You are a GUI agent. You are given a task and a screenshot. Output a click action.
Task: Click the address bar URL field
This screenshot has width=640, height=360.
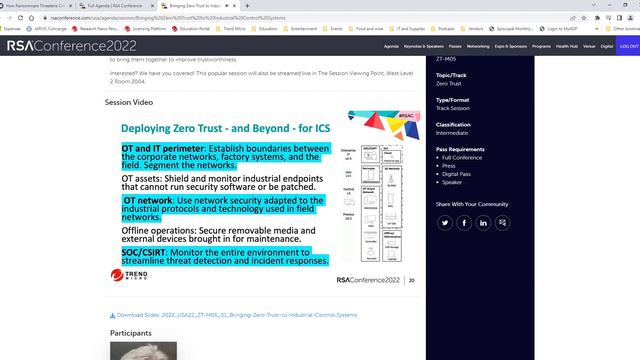coord(306,18)
